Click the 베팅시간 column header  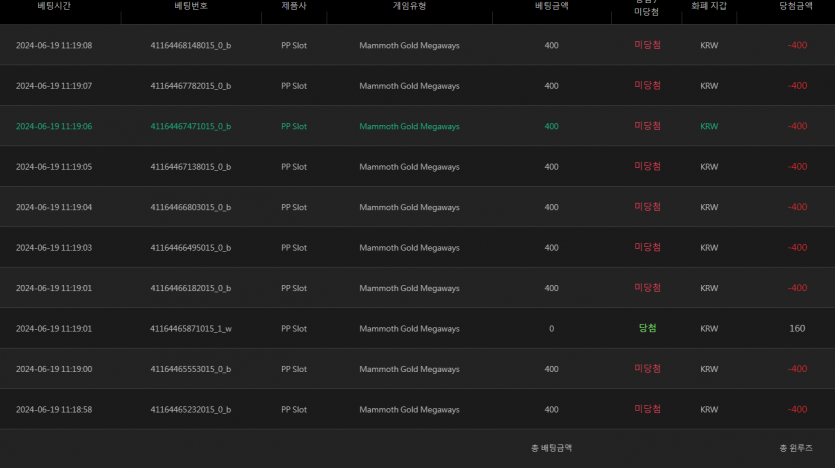[54, 6]
